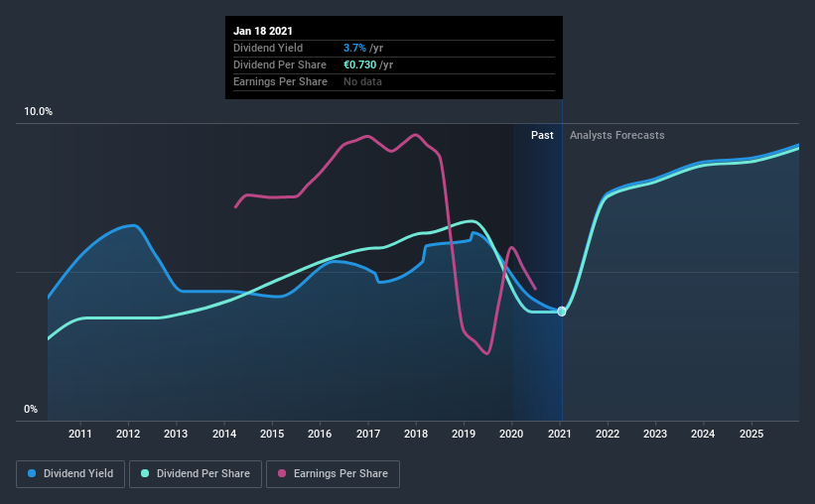Click the 3.7% dividend yield tooltip value
This screenshot has height=504, width=815.
tap(354, 48)
